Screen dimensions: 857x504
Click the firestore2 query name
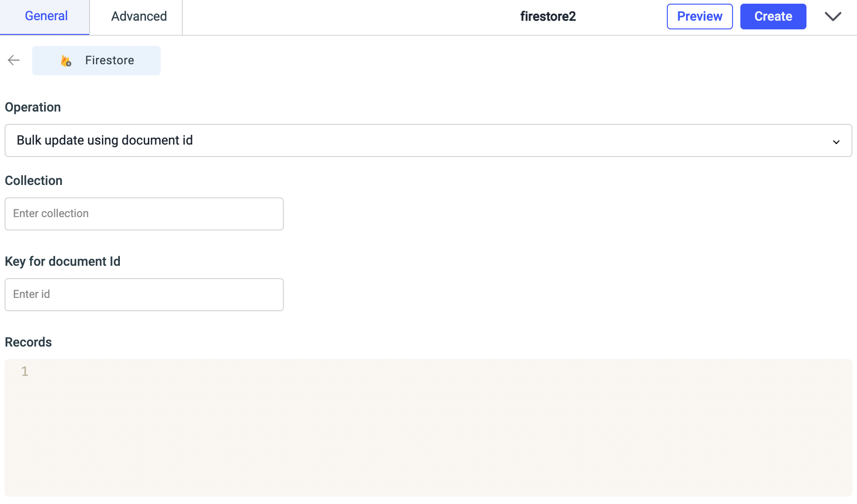point(548,17)
